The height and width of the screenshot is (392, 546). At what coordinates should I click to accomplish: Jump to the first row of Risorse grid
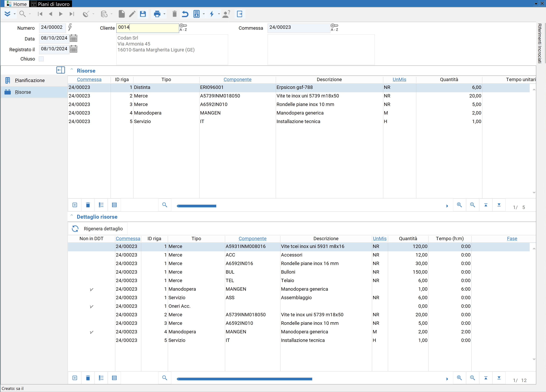[486, 205]
